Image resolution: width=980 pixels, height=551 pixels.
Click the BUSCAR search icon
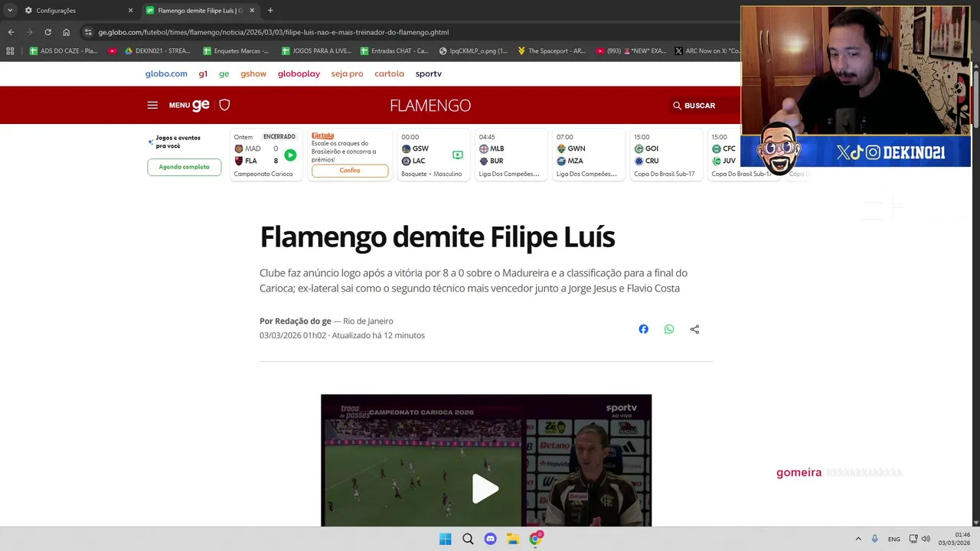(x=677, y=106)
